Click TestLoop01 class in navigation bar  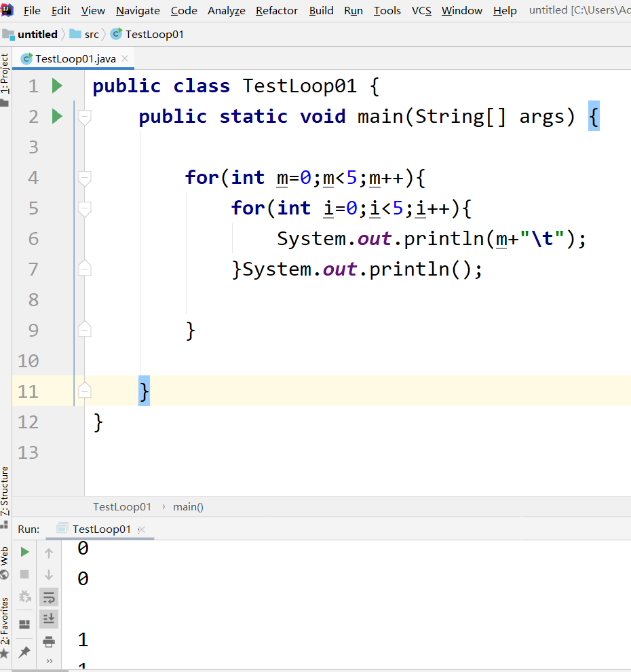coord(147,35)
